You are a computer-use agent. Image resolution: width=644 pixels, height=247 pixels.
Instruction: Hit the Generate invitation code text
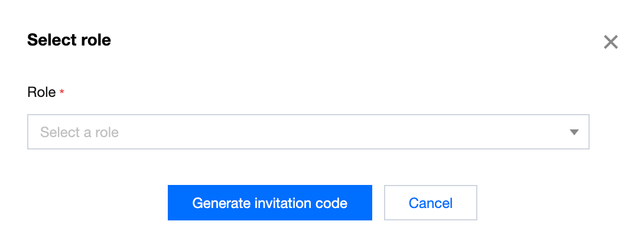269,203
